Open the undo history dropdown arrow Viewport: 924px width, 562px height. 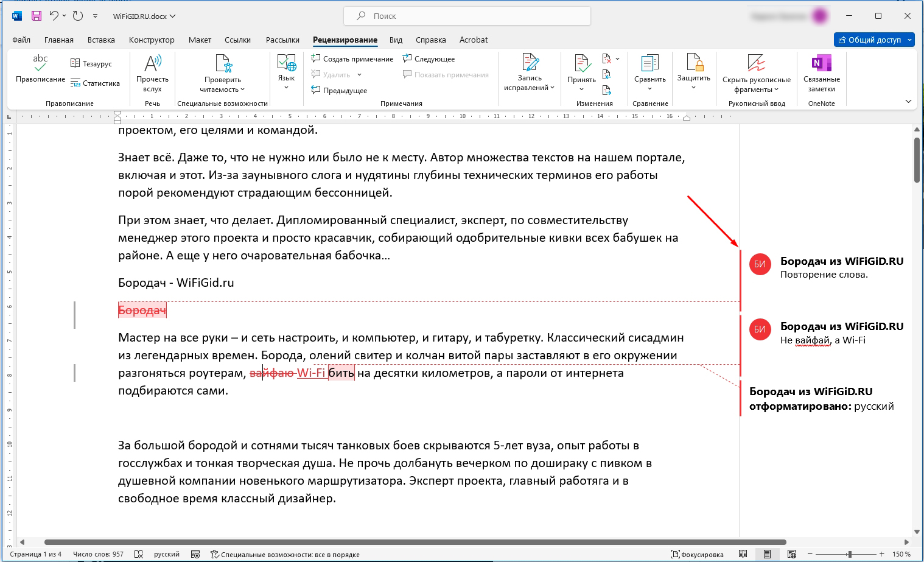[x=64, y=16]
